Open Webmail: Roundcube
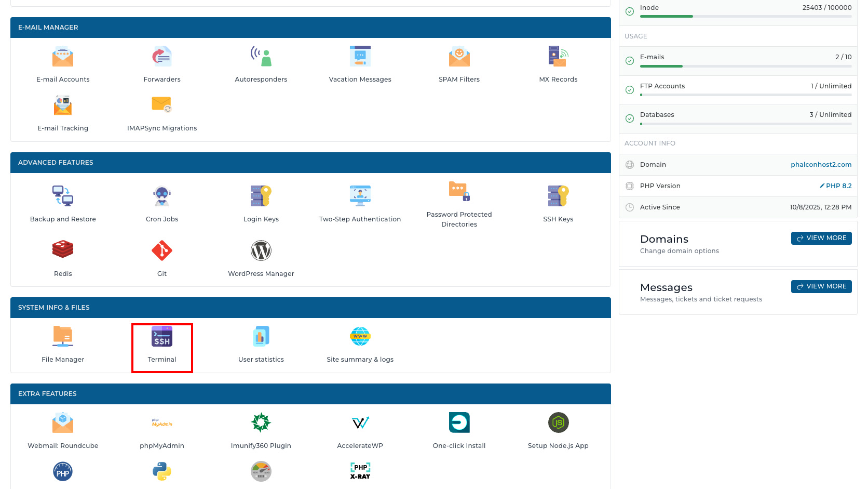This screenshot has height=489, width=868. click(x=63, y=431)
